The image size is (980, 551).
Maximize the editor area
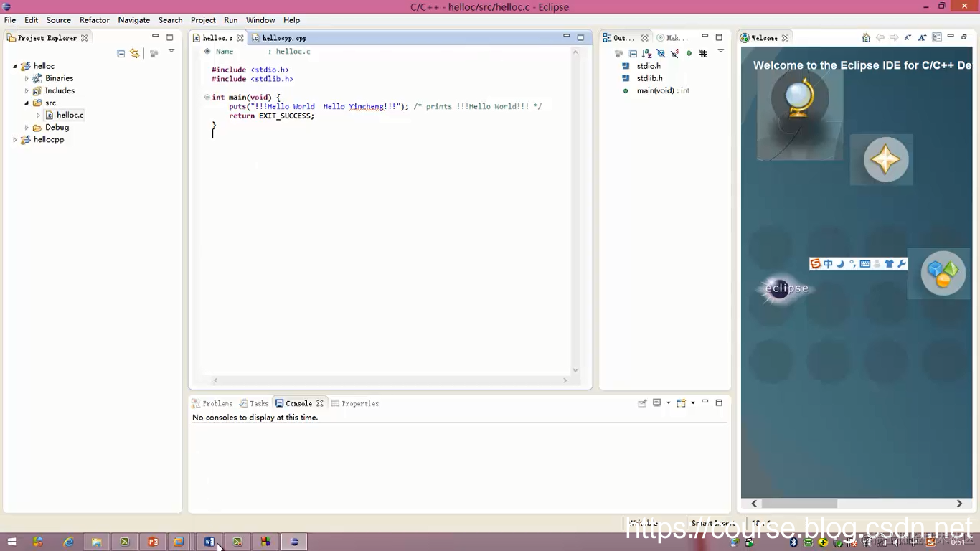(x=581, y=37)
